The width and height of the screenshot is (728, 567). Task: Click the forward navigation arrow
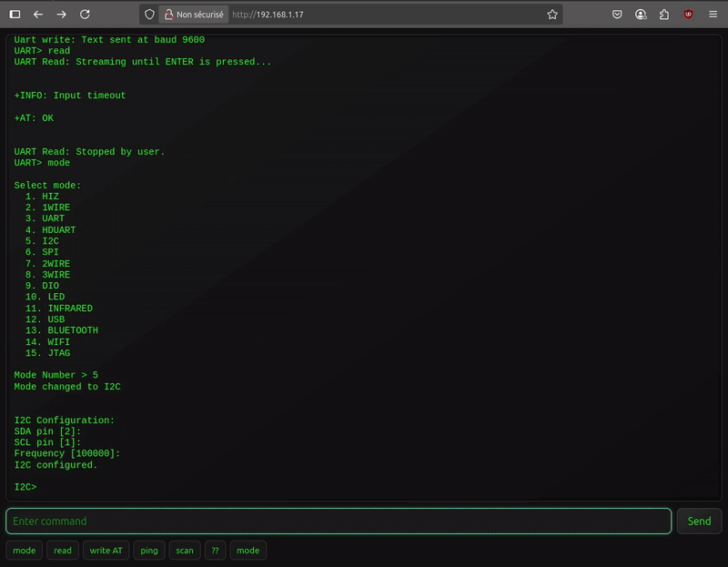(x=61, y=15)
